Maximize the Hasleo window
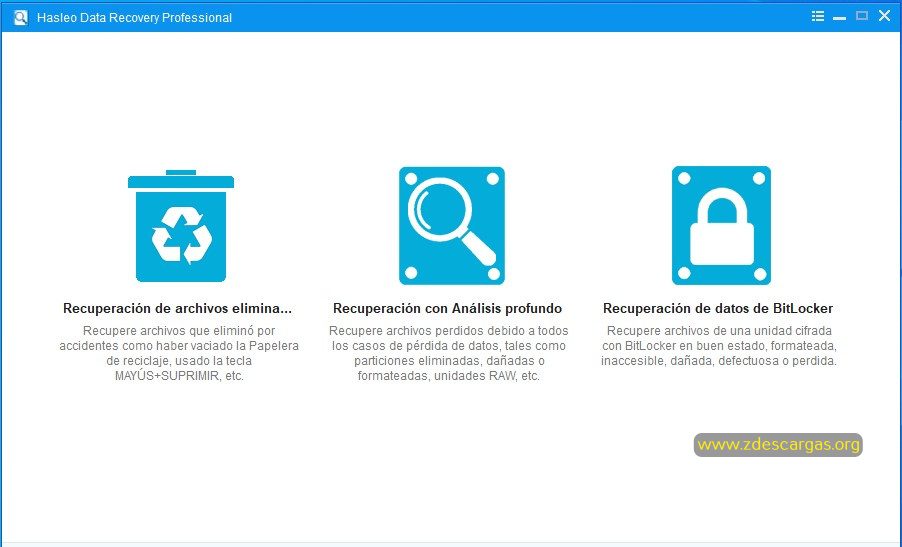This screenshot has height=547, width=902. click(x=862, y=16)
